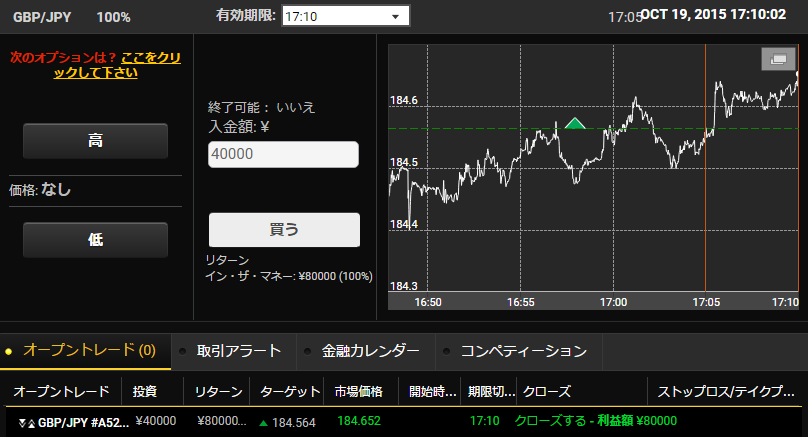Open the 有効期限 expiry dropdown set to 17:10

click(x=345, y=16)
